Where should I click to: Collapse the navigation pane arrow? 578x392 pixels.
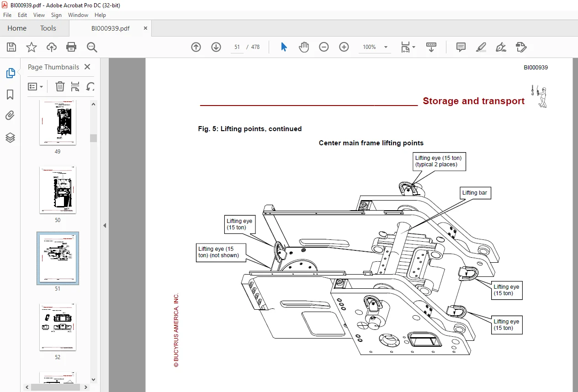pos(104,225)
